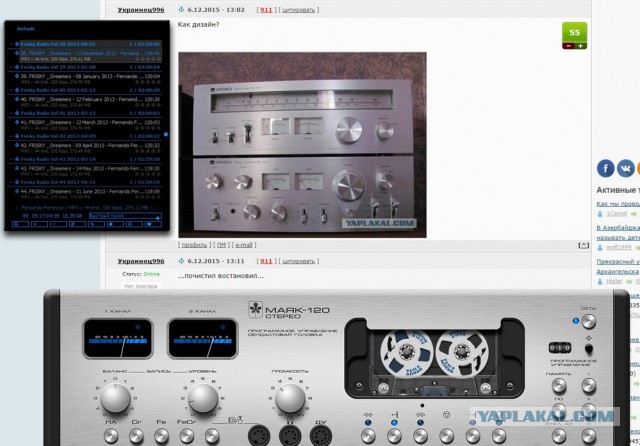640x446 pixels.
Task: Collapse the Frisky Radio Vol 40 group
Action: tap(11, 90)
